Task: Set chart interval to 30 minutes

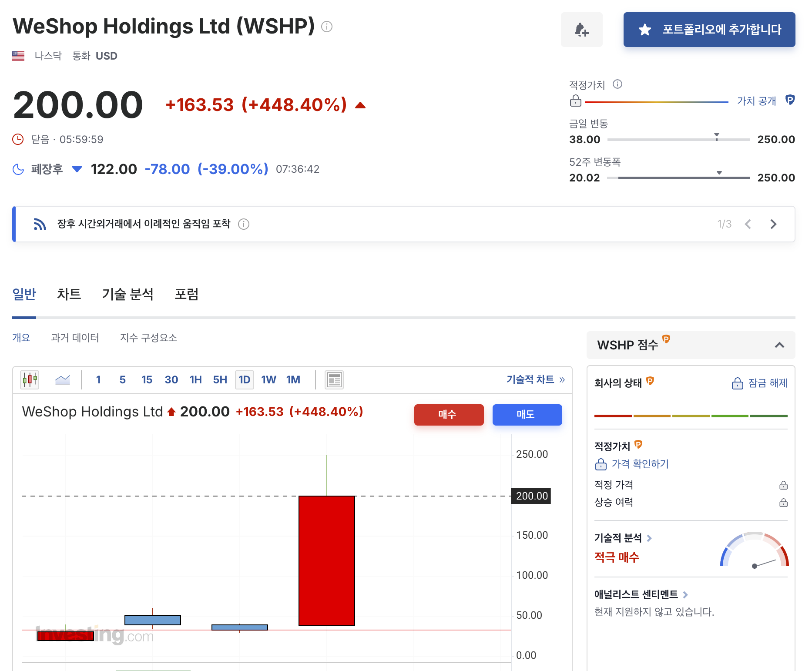Action: pyautogui.click(x=171, y=380)
